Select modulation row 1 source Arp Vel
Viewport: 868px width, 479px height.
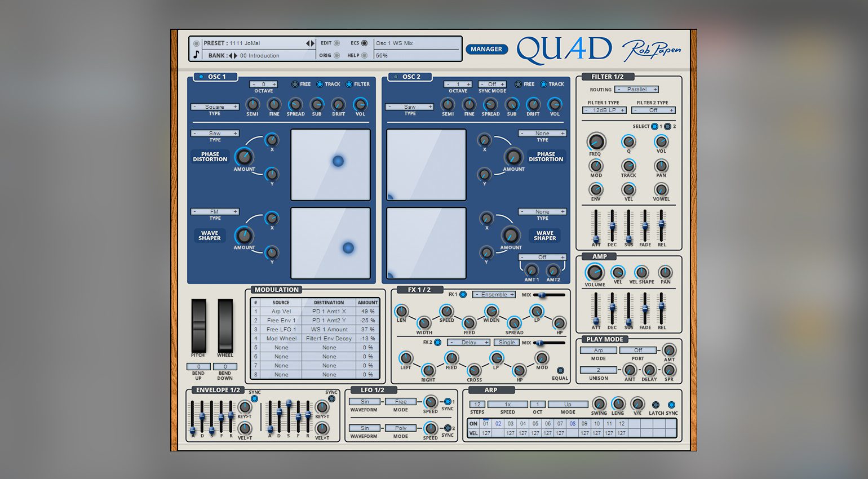tap(281, 311)
